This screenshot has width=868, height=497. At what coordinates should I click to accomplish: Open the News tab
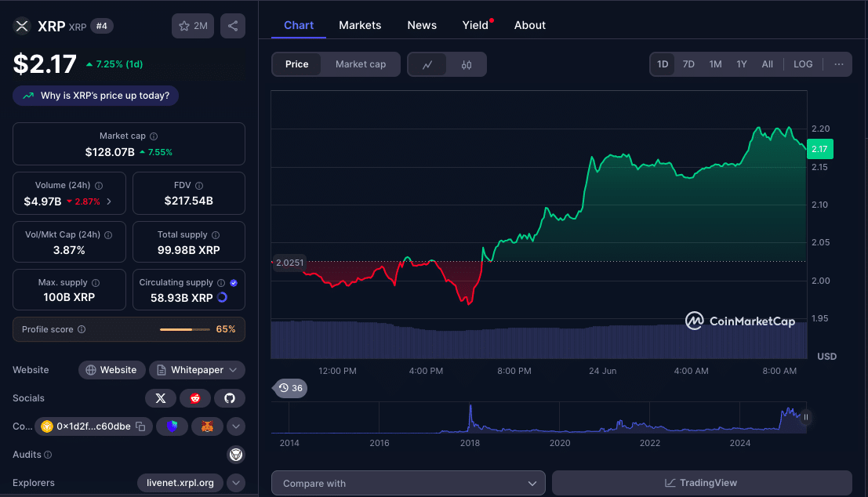(422, 25)
